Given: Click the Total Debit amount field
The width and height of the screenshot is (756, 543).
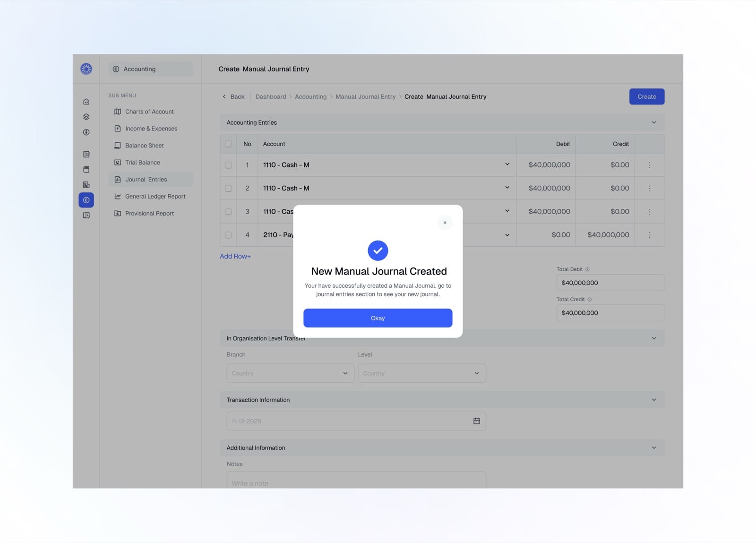Looking at the screenshot, I should (x=610, y=283).
